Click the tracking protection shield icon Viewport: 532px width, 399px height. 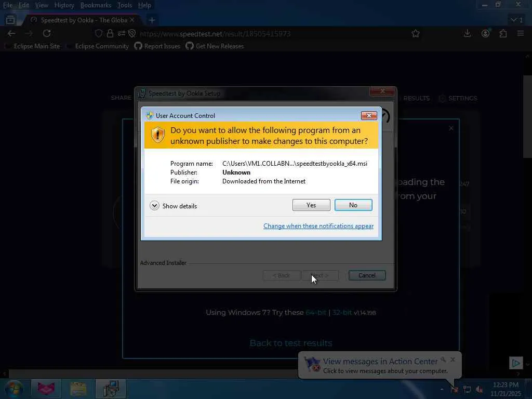pyautogui.click(x=99, y=34)
